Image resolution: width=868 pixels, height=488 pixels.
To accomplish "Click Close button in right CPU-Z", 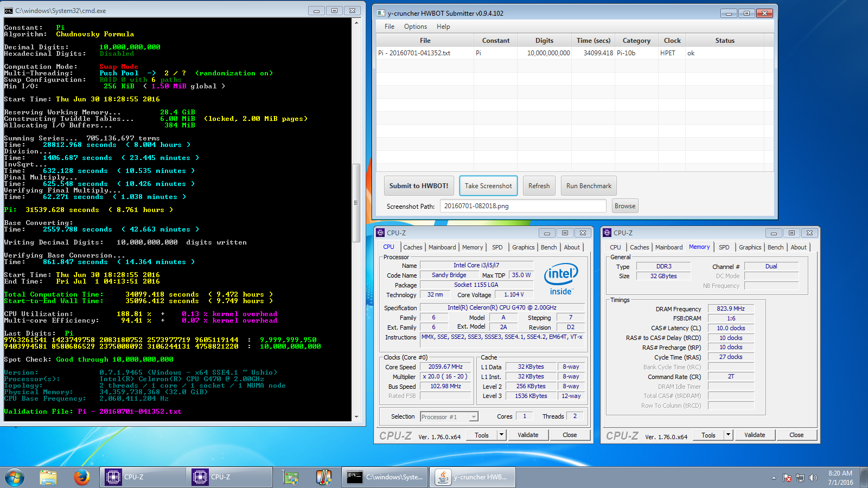I will [796, 435].
